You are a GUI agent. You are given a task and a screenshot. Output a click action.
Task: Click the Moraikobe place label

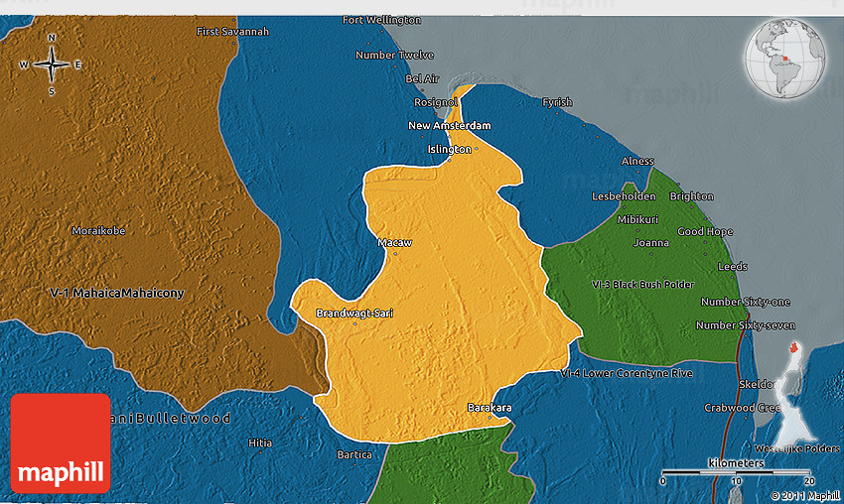pyautogui.click(x=98, y=230)
